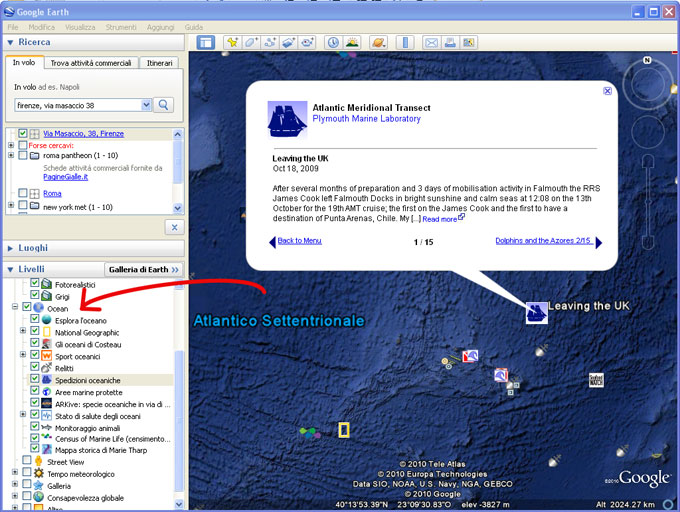Click the search magnifier button
680x512 pixels.
tap(163, 105)
